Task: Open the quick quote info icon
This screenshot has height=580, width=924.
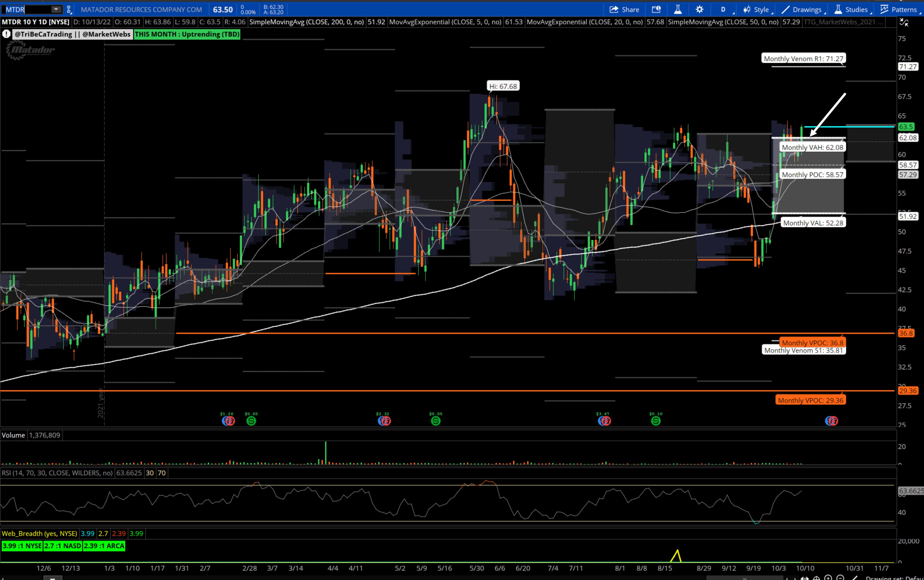Action: tap(656, 10)
